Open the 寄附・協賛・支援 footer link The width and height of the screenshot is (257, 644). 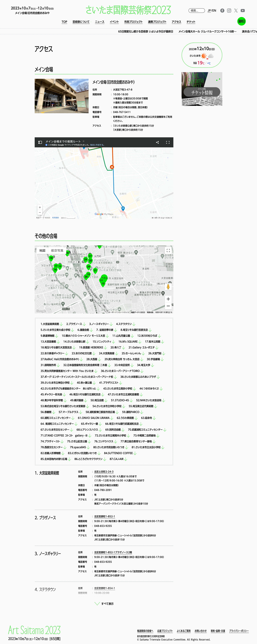pyautogui.click(x=218, y=631)
